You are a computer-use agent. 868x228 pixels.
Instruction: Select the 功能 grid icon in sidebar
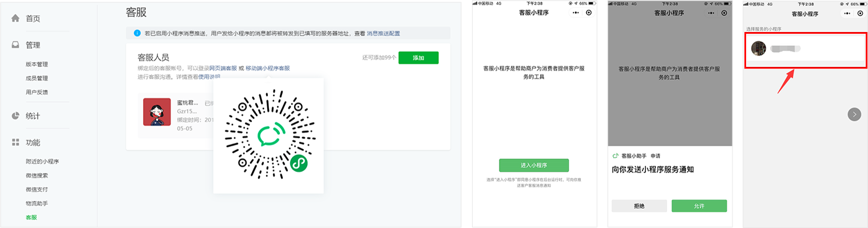coord(16,142)
